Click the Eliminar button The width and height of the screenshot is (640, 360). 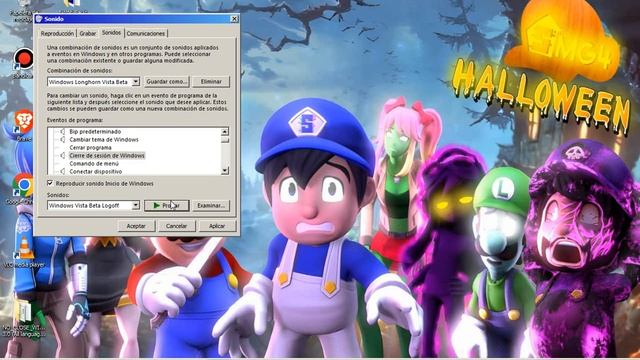[211, 82]
